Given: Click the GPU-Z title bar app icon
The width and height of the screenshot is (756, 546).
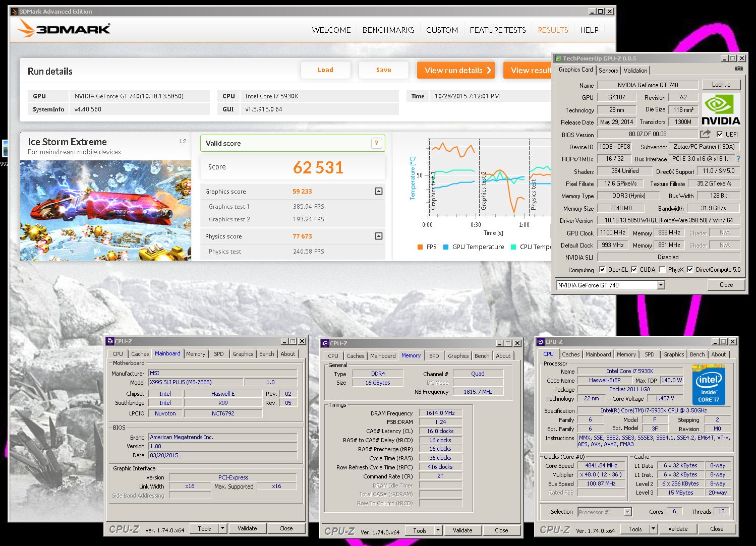Looking at the screenshot, I should pos(558,58).
